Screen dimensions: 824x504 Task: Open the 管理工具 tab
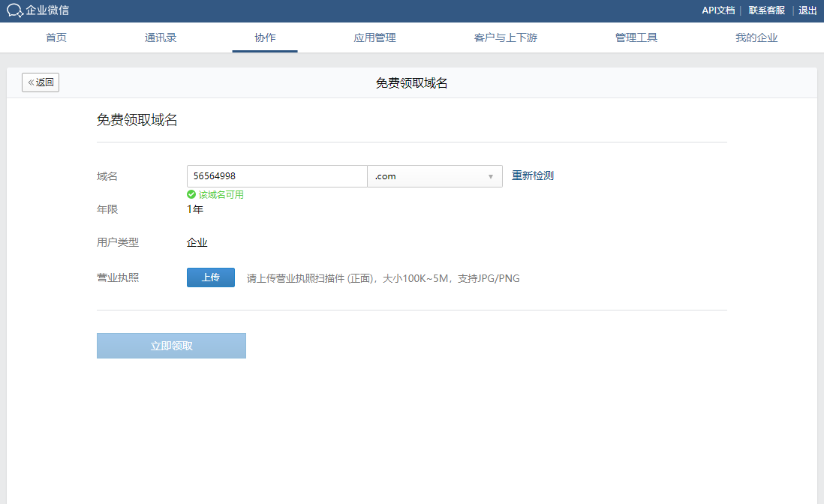[x=636, y=37]
